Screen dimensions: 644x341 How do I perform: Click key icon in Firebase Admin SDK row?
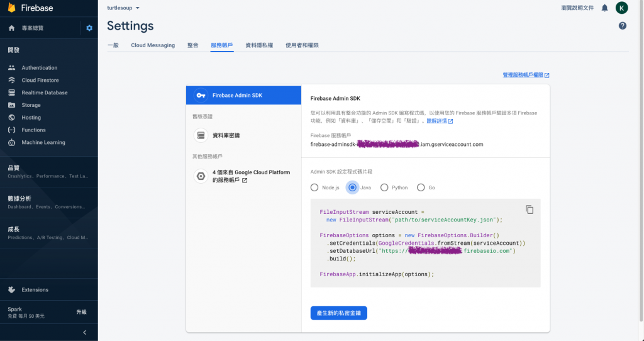coord(201,95)
